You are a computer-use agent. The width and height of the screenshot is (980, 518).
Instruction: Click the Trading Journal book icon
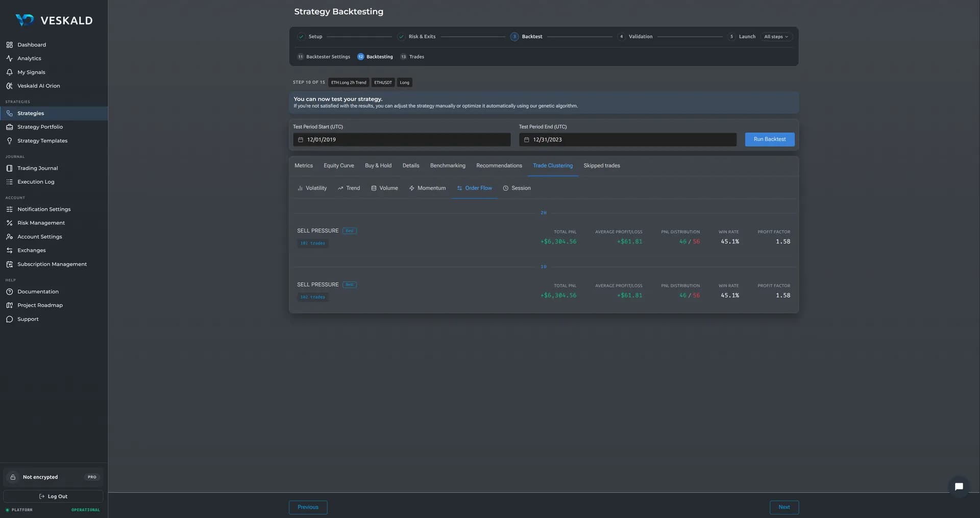tap(9, 168)
